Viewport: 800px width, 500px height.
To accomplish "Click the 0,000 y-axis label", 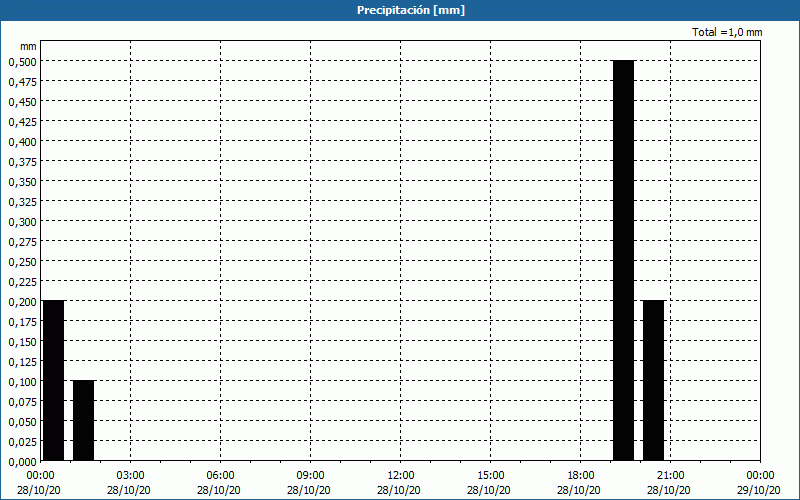I will click(x=22, y=462).
